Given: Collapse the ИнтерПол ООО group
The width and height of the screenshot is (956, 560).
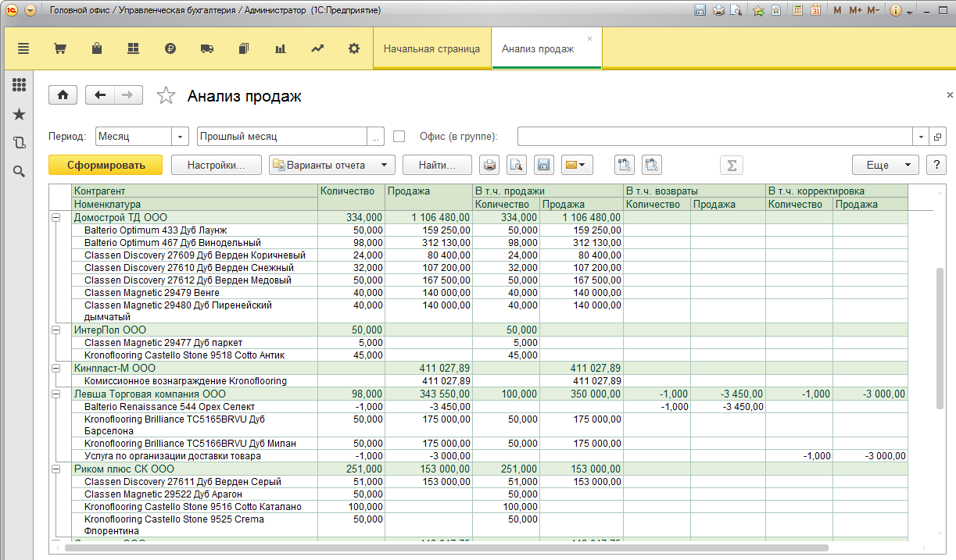Looking at the screenshot, I should click(x=56, y=330).
